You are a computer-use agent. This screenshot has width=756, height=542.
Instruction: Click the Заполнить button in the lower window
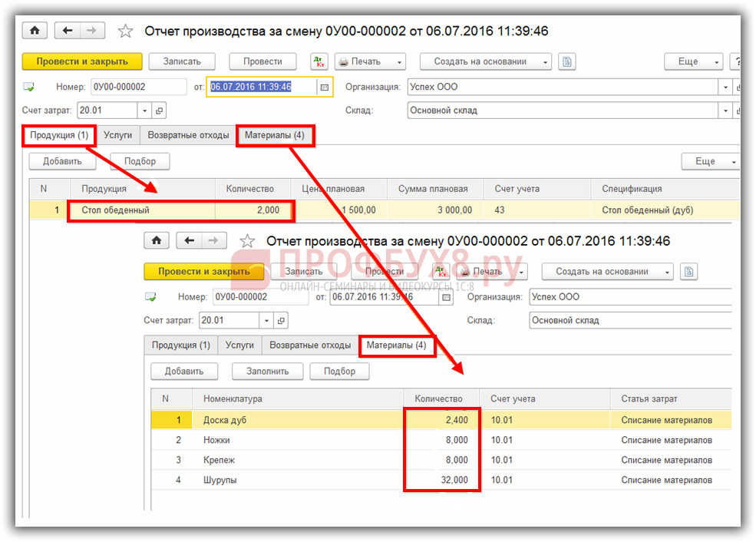click(x=267, y=372)
